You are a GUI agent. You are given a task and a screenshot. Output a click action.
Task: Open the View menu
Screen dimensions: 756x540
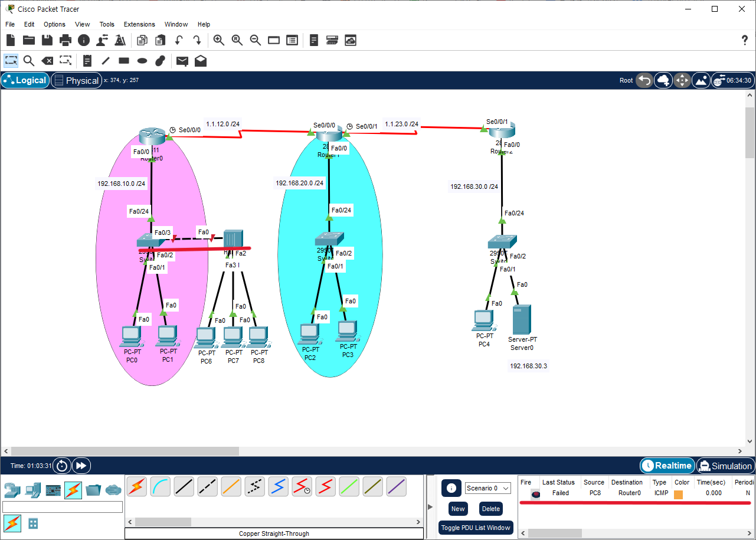(x=83, y=24)
